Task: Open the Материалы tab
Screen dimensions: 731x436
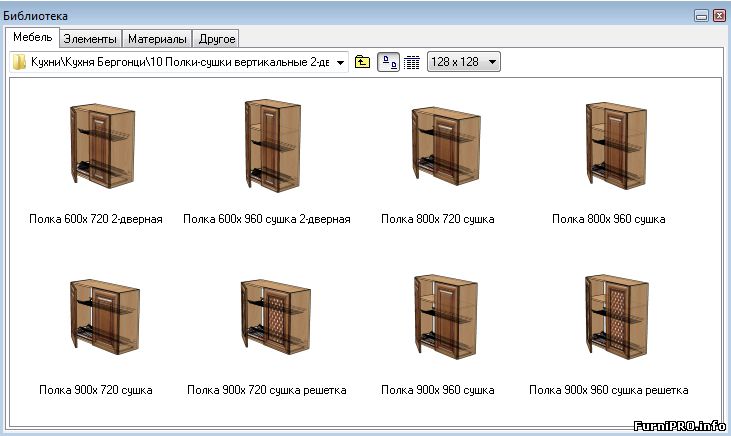Action: point(157,39)
